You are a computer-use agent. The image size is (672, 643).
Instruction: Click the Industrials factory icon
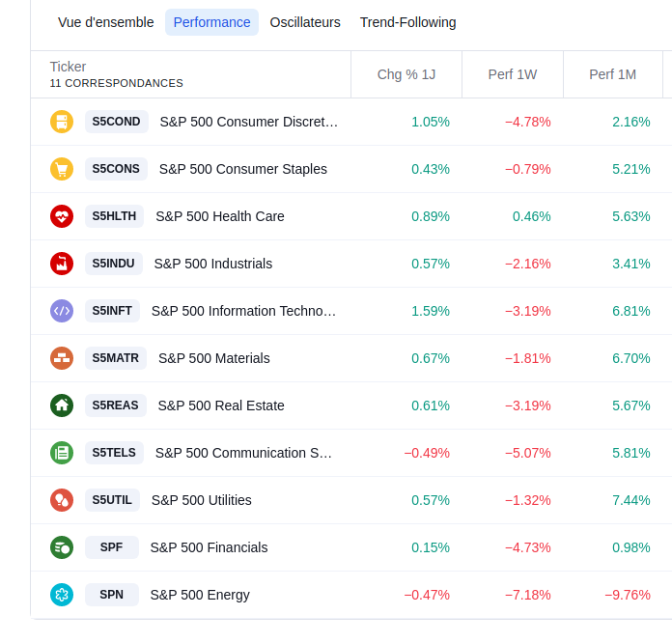click(x=62, y=264)
